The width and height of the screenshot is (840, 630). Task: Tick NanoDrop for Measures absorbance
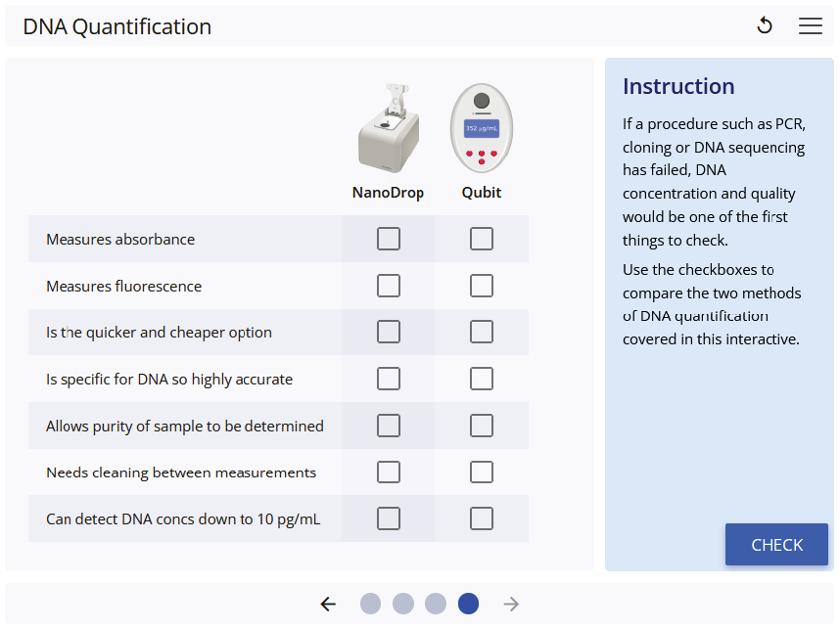389,239
